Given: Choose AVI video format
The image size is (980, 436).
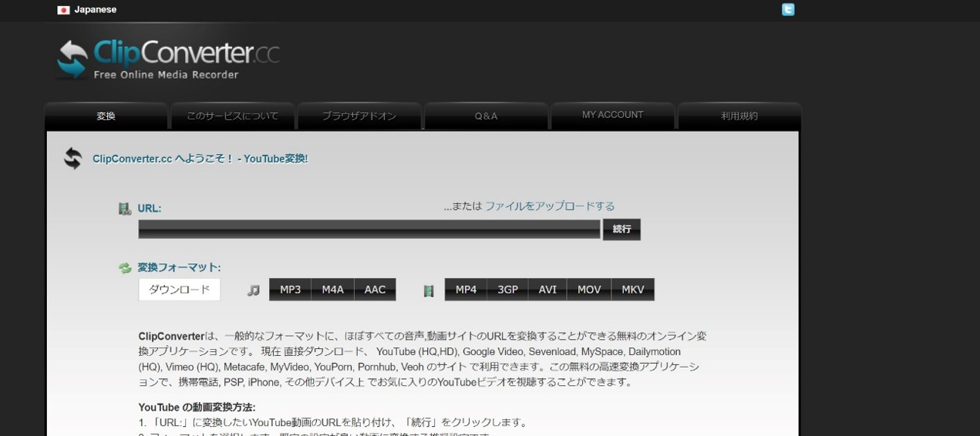Looking at the screenshot, I should click(x=548, y=290).
